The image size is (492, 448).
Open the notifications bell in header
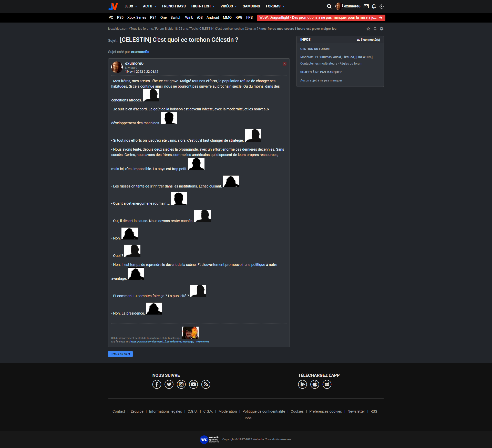[x=374, y=6]
